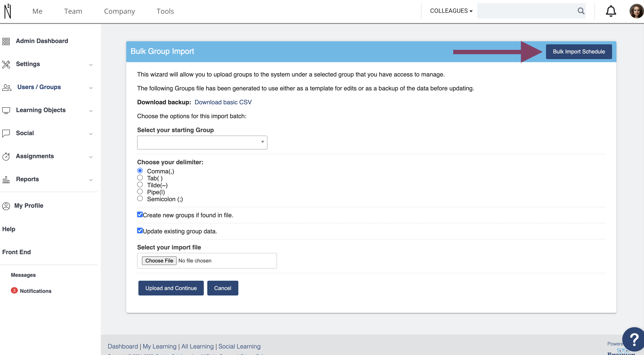Switch to Front End
Image resolution: width=644 pixels, height=355 pixels.
coord(17,252)
